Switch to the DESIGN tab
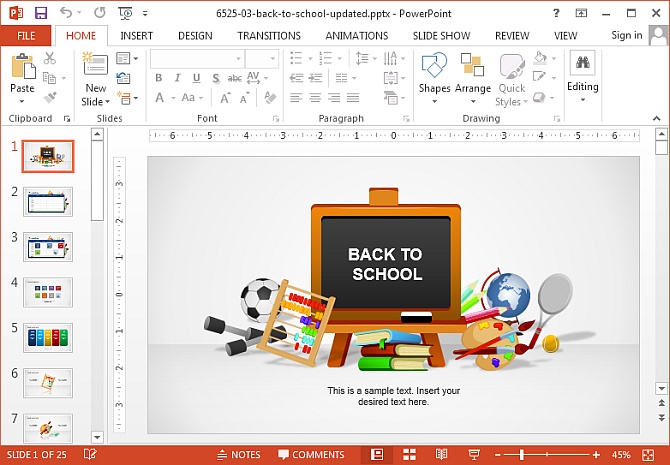This screenshot has width=670, height=465. 195,36
